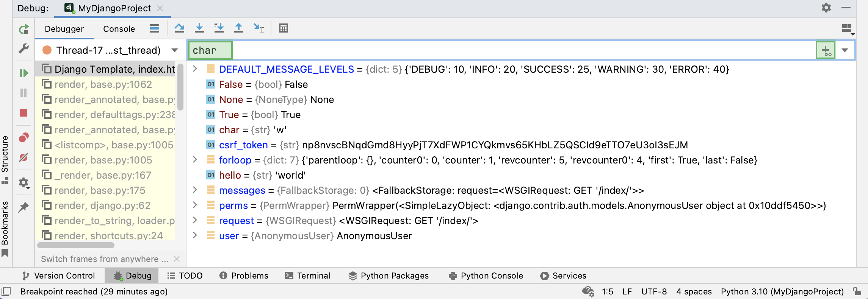The image size is (868, 299).
Task: Click the Add to Watches button
Action: point(826,50)
